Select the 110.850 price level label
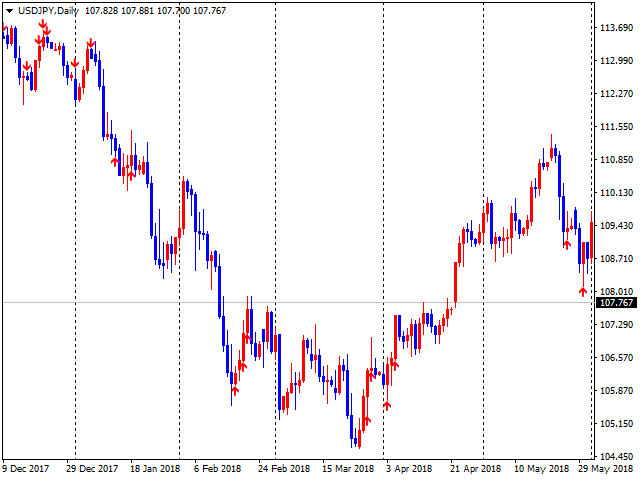The image size is (640, 480). point(616,160)
